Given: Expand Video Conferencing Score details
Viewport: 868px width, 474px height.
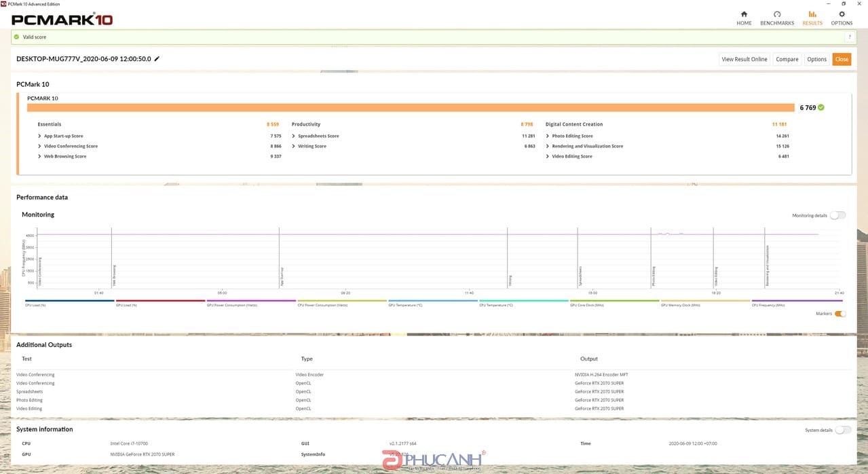Looking at the screenshot, I should [40, 146].
